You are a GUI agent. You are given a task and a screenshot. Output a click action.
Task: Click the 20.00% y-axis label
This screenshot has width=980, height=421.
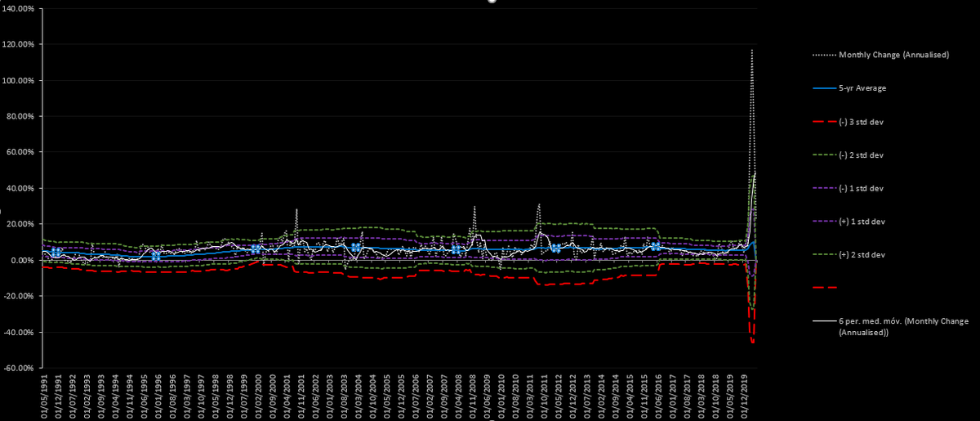click(19, 224)
